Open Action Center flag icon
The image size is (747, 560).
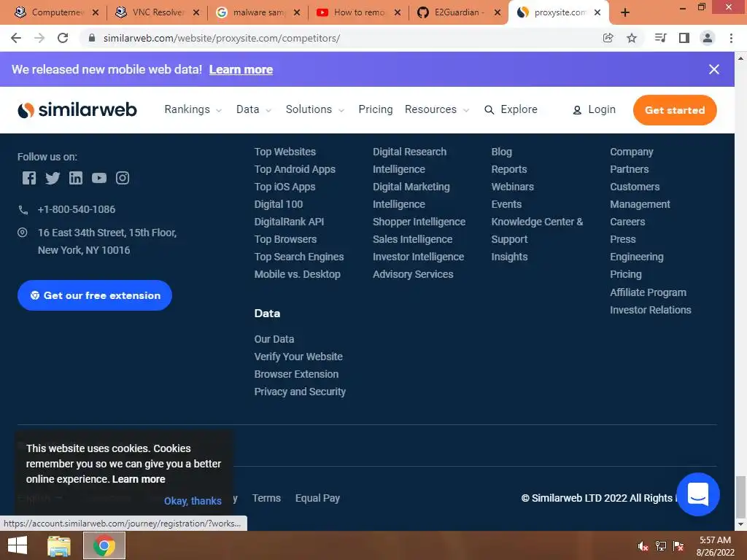(x=678, y=546)
